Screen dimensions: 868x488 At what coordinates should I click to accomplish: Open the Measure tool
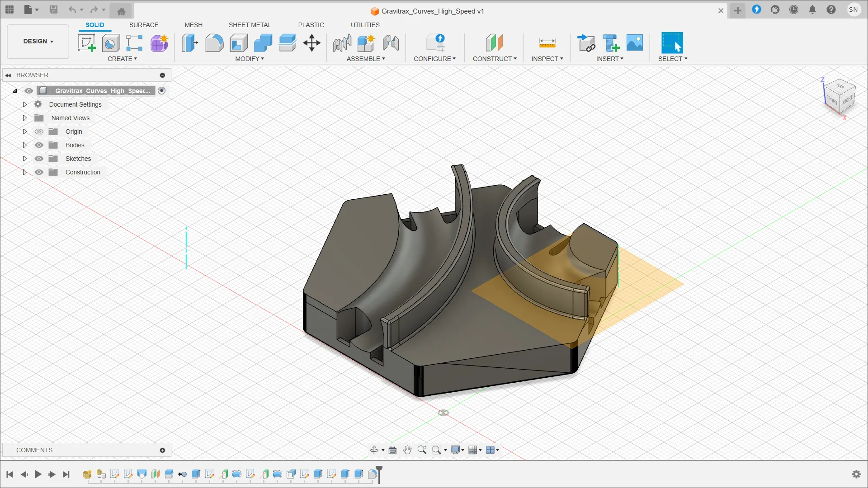547,43
